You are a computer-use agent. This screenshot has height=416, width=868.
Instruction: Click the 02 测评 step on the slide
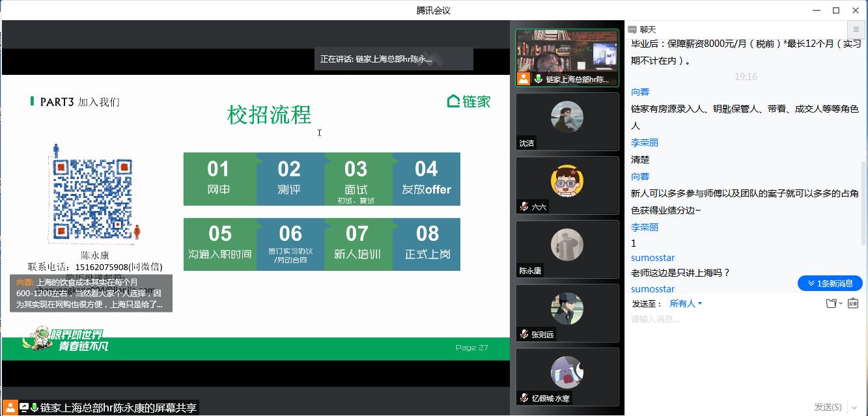(290, 179)
